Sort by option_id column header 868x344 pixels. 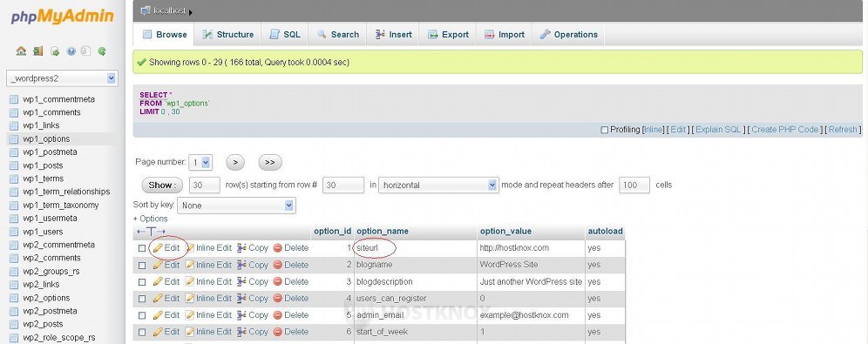click(333, 231)
